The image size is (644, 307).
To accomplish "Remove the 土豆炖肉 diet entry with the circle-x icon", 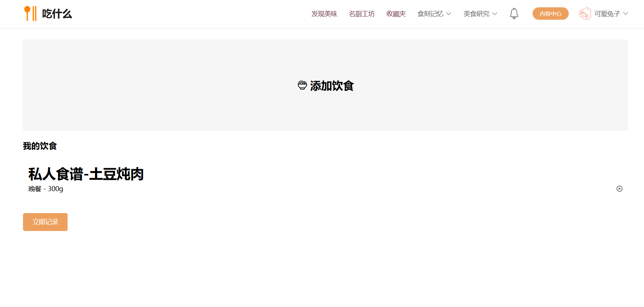I will pyautogui.click(x=620, y=189).
